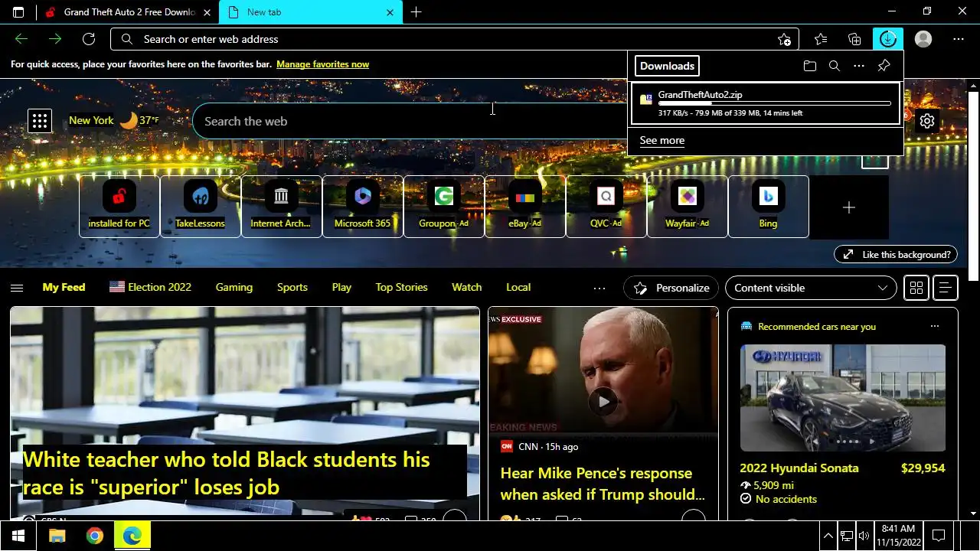Open File Explorer from the taskbar
Screen dimensions: 980x551
pyautogui.click(x=57, y=536)
